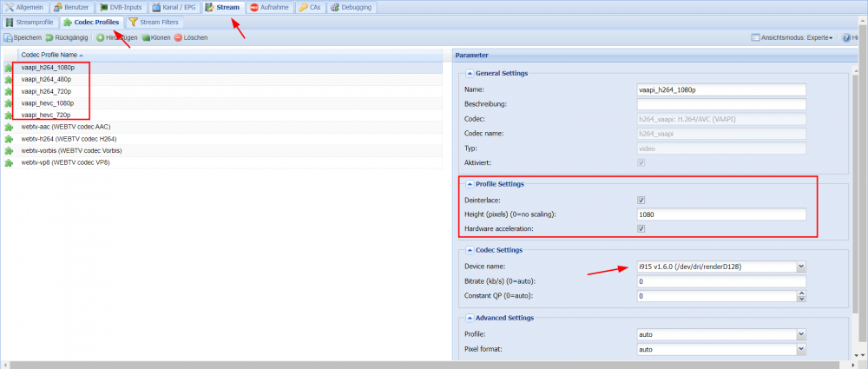Image resolution: width=868 pixels, height=369 pixels.
Task: Select the webtv-h264 codec H264 row
Action: pyautogui.click(x=221, y=139)
